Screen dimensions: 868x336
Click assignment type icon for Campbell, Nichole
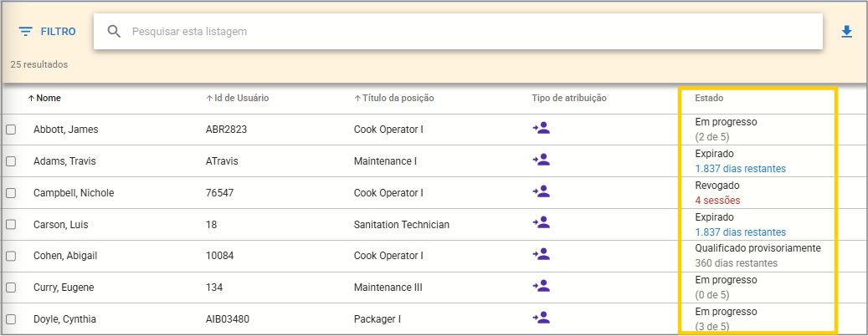click(x=541, y=192)
